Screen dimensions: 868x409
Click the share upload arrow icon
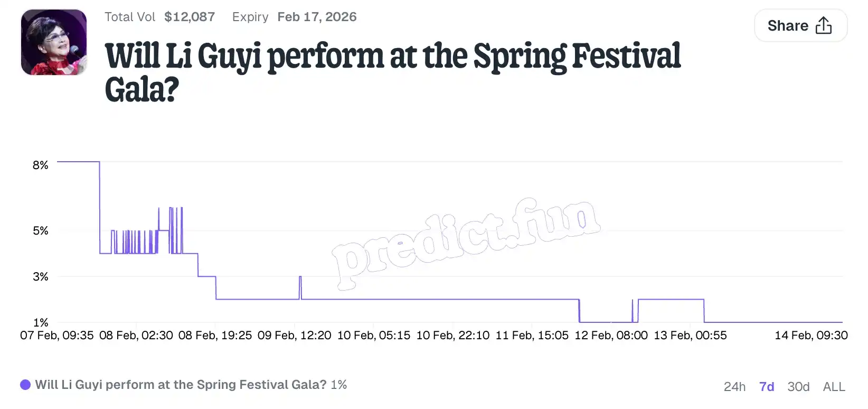tap(823, 25)
